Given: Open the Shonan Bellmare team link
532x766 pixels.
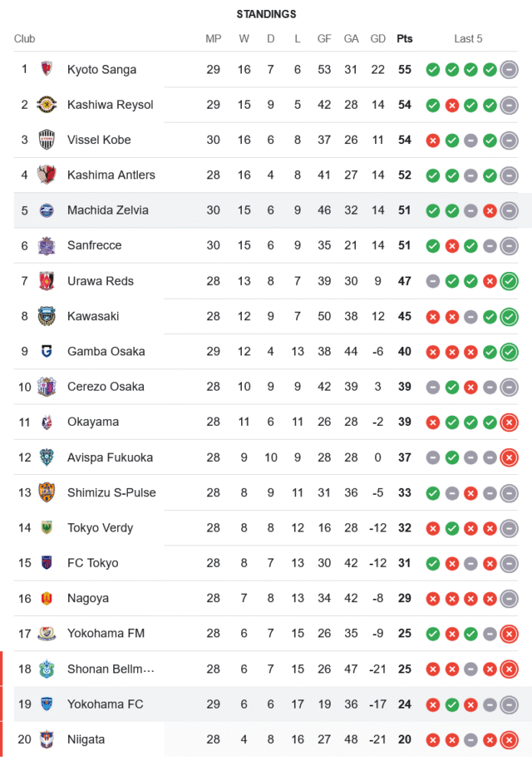Looking at the screenshot, I should 111,669.
